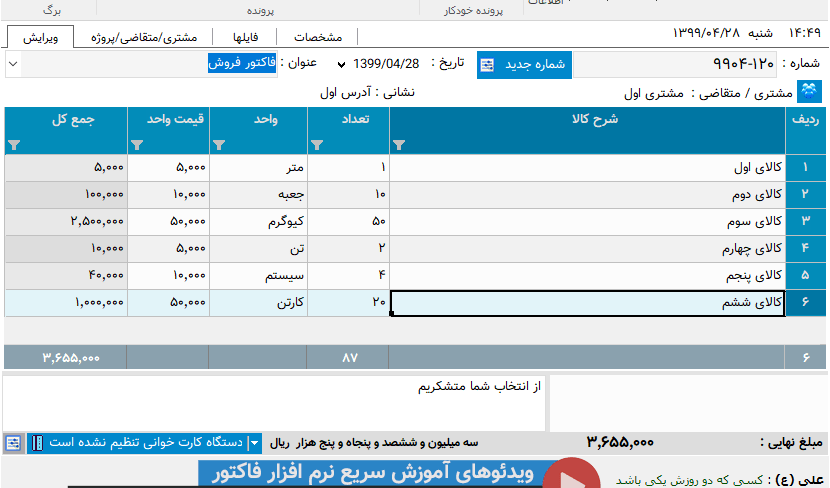Filter the قیمت واحد column
This screenshot has height=488, width=830.
tap(137, 144)
